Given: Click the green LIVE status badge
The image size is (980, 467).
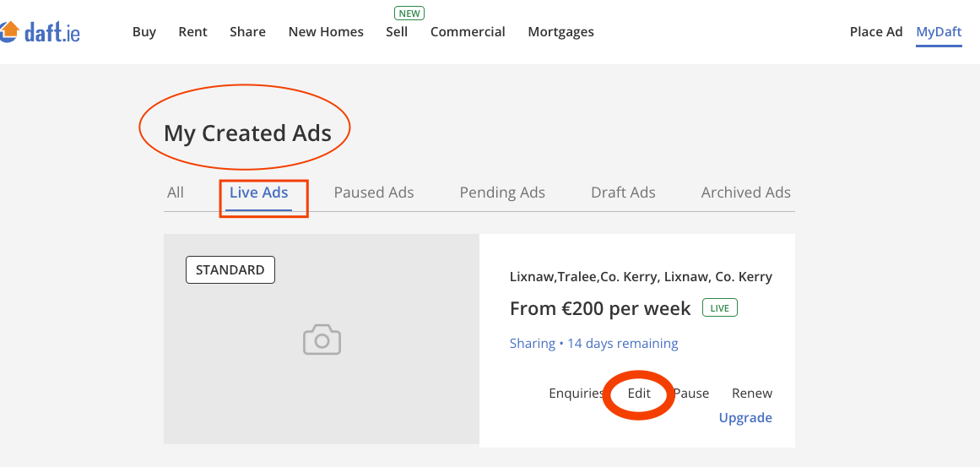Looking at the screenshot, I should pyautogui.click(x=720, y=307).
